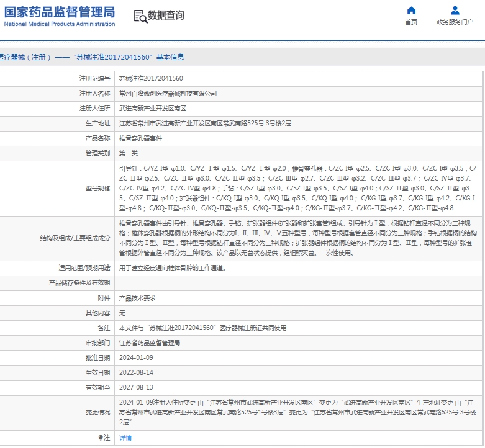Viewport: 485px width, 448px height.
Task: Click the 型号规格 label
Action: tap(97, 188)
